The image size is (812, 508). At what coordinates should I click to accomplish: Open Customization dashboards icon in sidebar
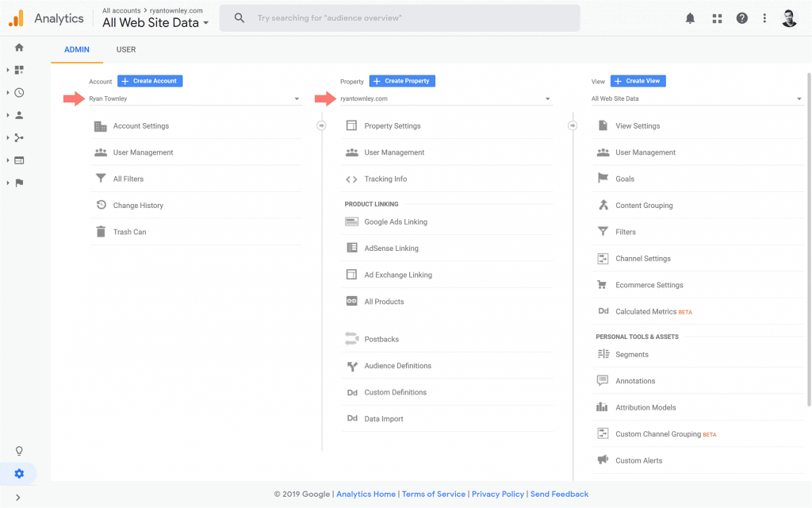coord(19,70)
